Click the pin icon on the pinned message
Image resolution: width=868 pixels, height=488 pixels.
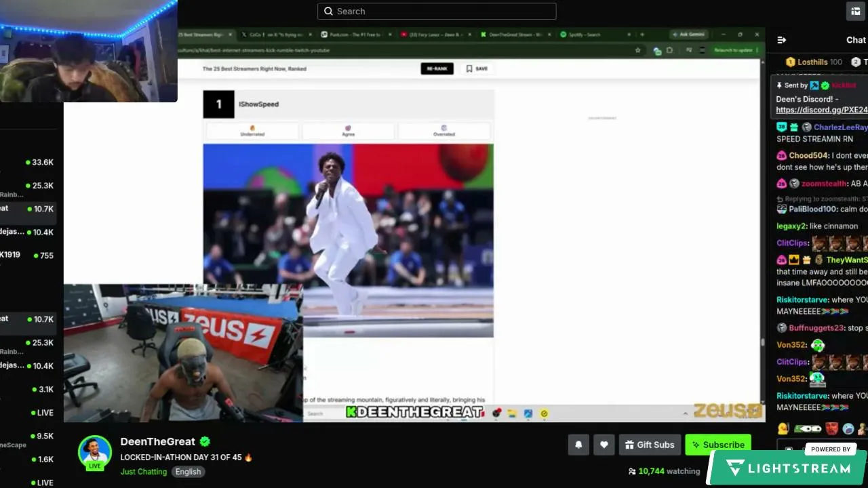coord(779,85)
